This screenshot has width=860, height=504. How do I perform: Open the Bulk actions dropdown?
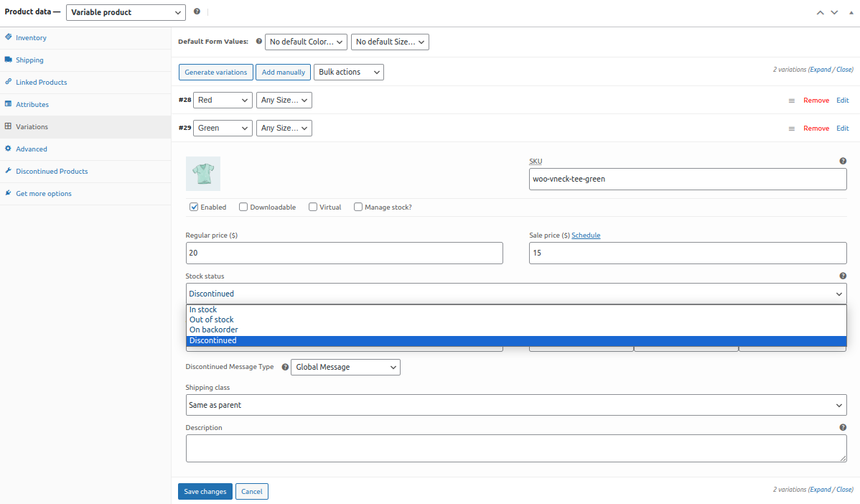coord(348,73)
